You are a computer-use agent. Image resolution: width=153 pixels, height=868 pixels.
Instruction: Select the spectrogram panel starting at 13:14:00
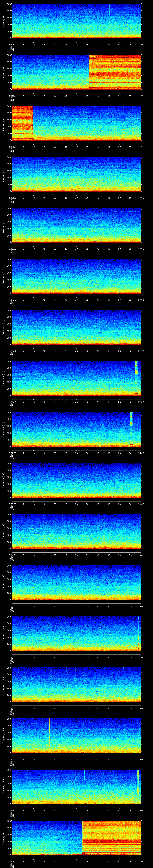(x=76, y=21)
